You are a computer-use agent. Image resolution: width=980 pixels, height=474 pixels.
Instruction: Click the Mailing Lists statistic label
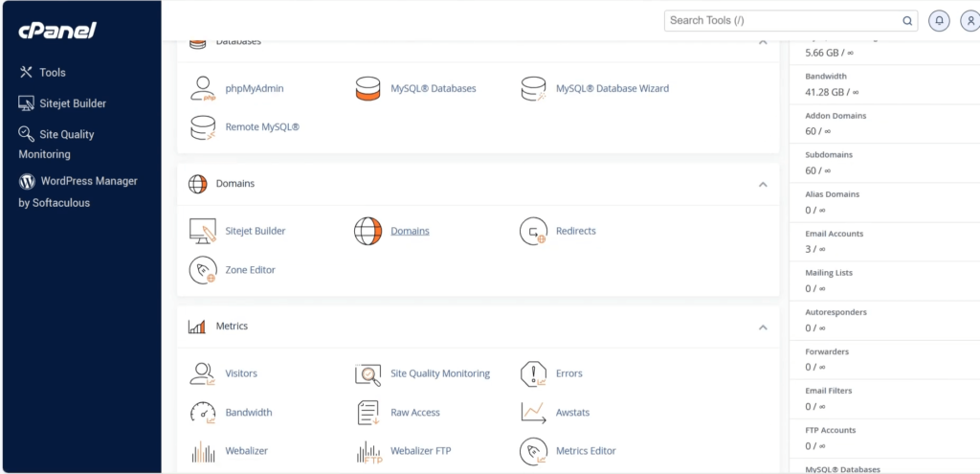829,273
